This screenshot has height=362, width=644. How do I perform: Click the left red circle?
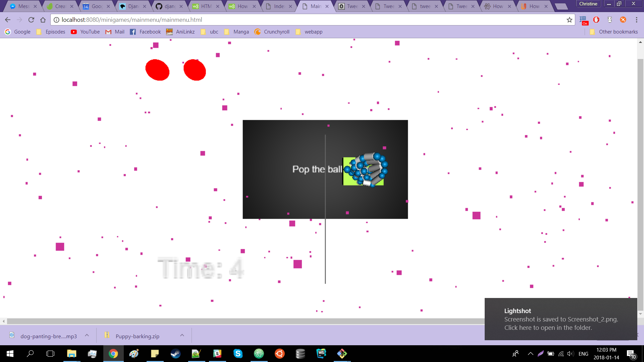(157, 70)
